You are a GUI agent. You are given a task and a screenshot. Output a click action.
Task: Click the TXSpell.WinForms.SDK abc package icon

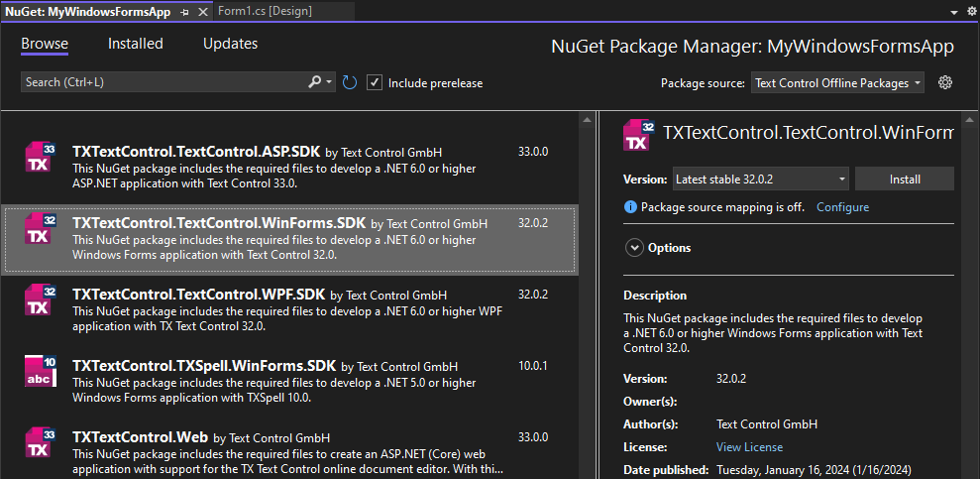(x=41, y=371)
